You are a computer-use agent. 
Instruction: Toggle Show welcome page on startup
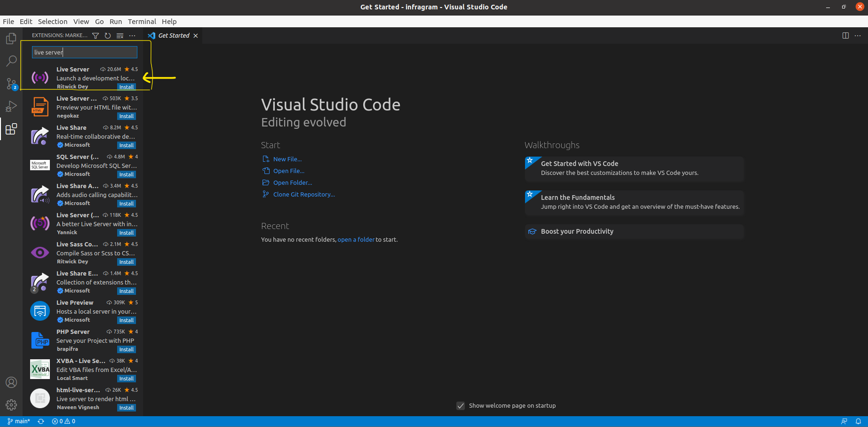(461, 406)
